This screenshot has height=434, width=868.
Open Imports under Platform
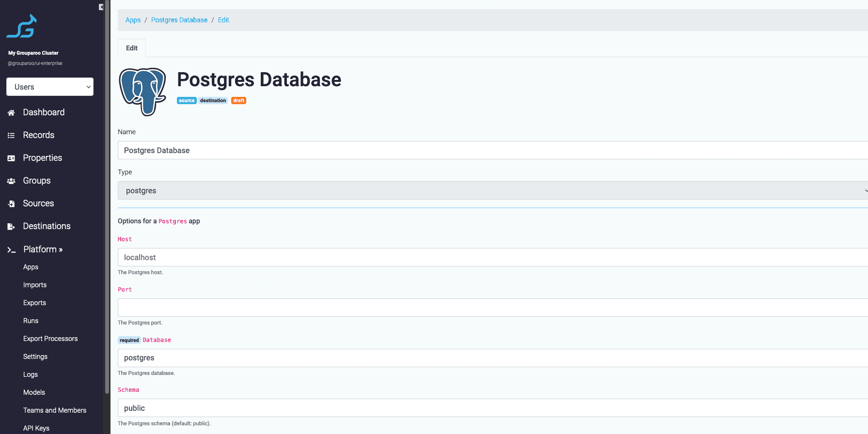point(35,285)
